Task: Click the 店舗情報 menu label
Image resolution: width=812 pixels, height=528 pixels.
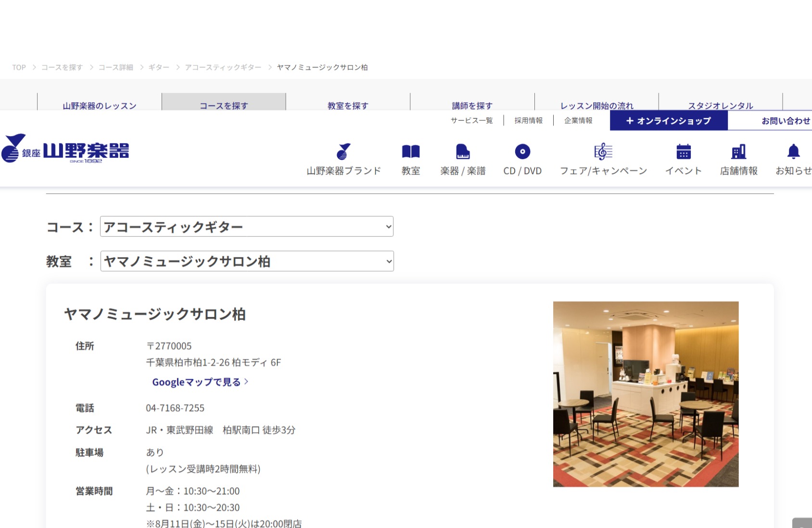Action: 738,171
